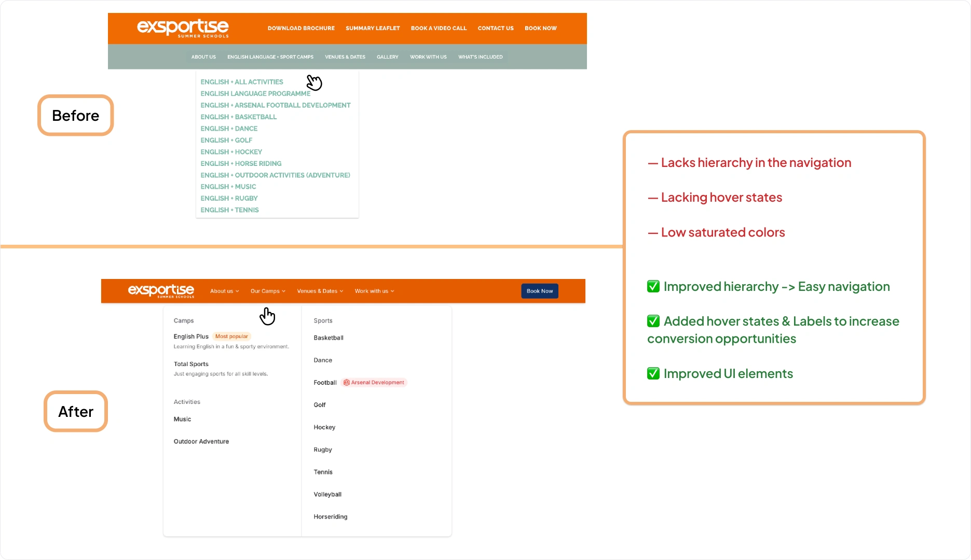Image resolution: width=971 pixels, height=560 pixels.
Task: Select Tennis in the Sports column
Action: (323, 472)
